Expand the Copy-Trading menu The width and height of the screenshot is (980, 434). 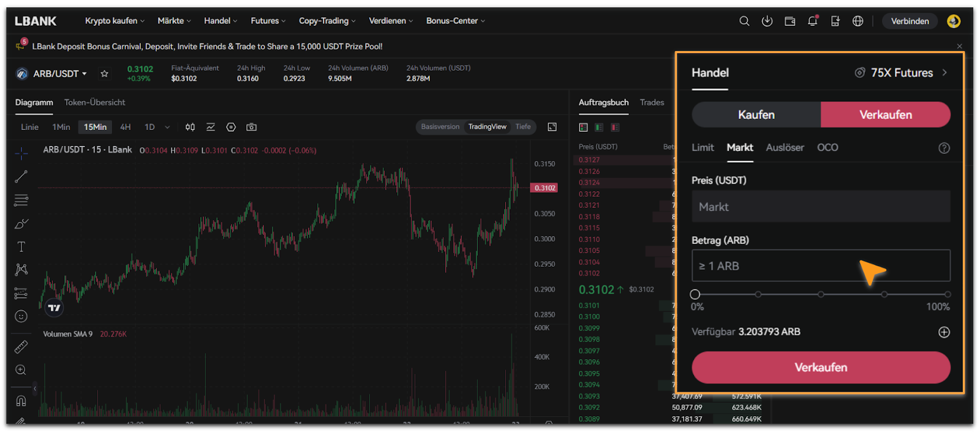point(327,21)
